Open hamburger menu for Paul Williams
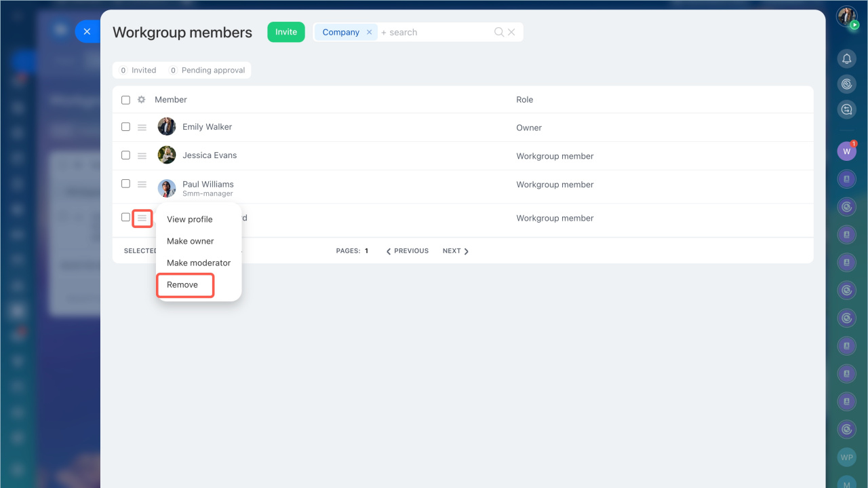868x488 pixels. tap(142, 184)
